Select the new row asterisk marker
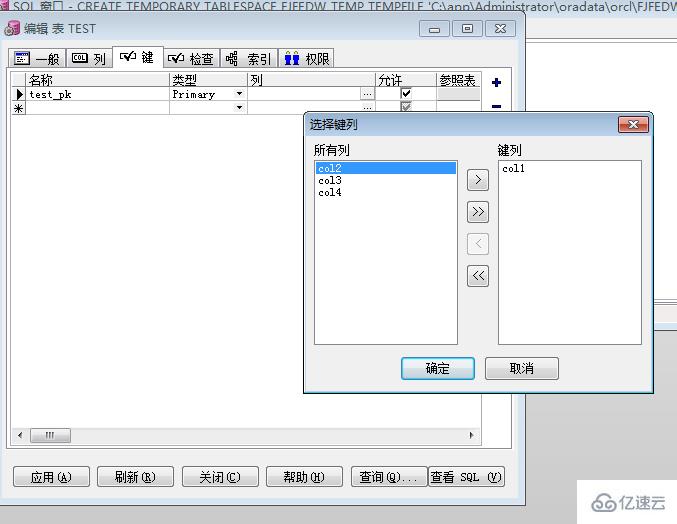Image resolution: width=677 pixels, height=524 pixels. [x=19, y=108]
